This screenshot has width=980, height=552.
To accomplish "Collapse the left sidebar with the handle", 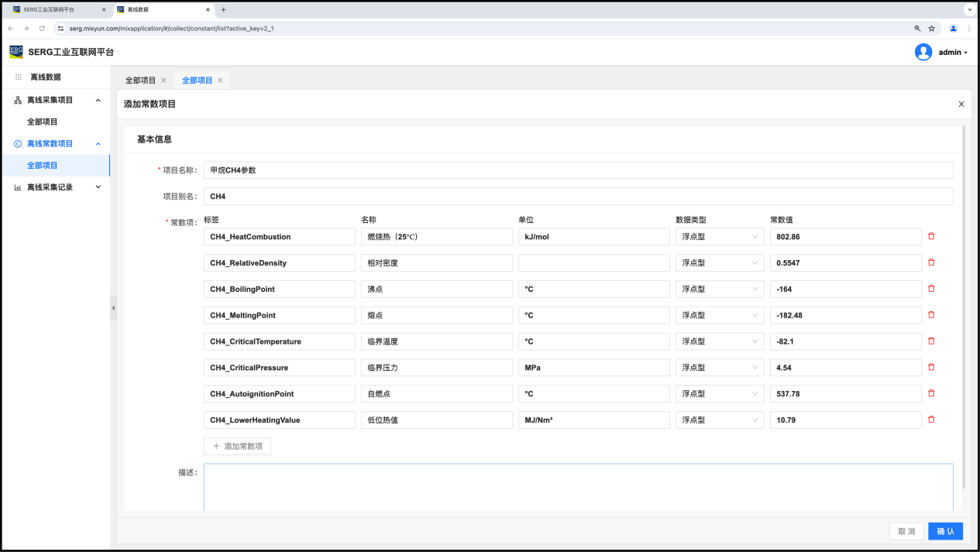I will pyautogui.click(x=113, y=308).
